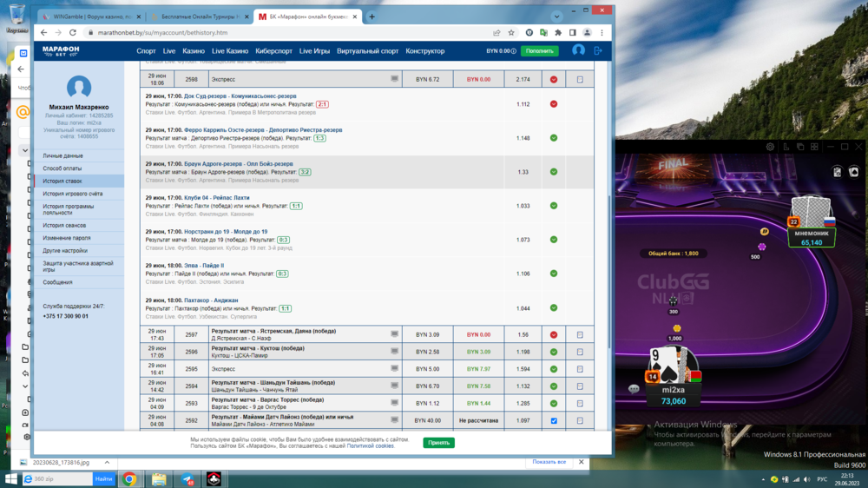The height and width of the screenshot is (488, 868).
Task: Open the Политикой cookies link
Action: click(371, 445)
